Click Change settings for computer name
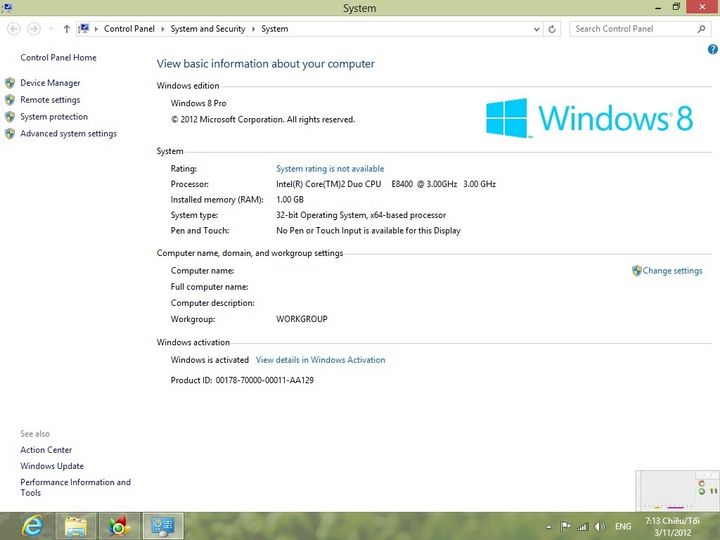This screenshot has height=540, width=720. point(672,270)
